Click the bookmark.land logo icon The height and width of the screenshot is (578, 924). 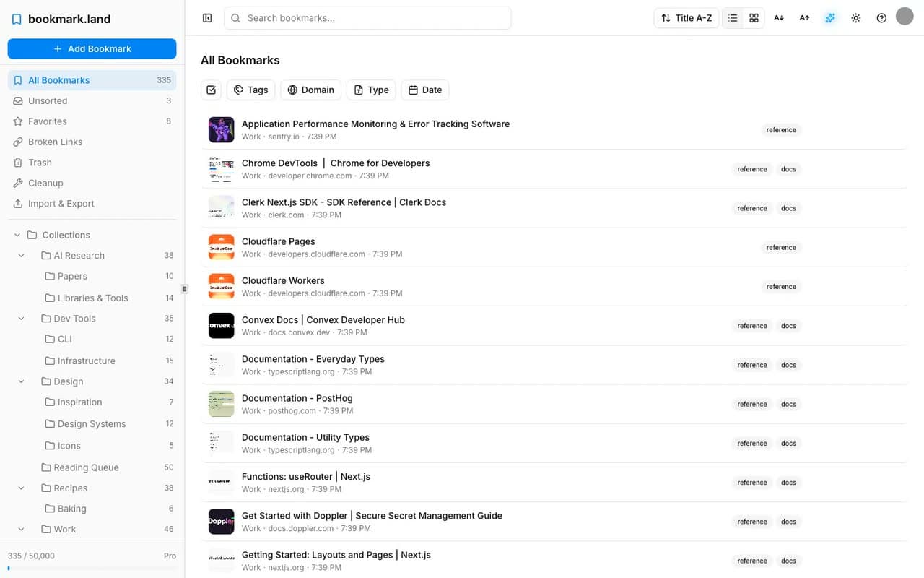[x=17, y=20]
